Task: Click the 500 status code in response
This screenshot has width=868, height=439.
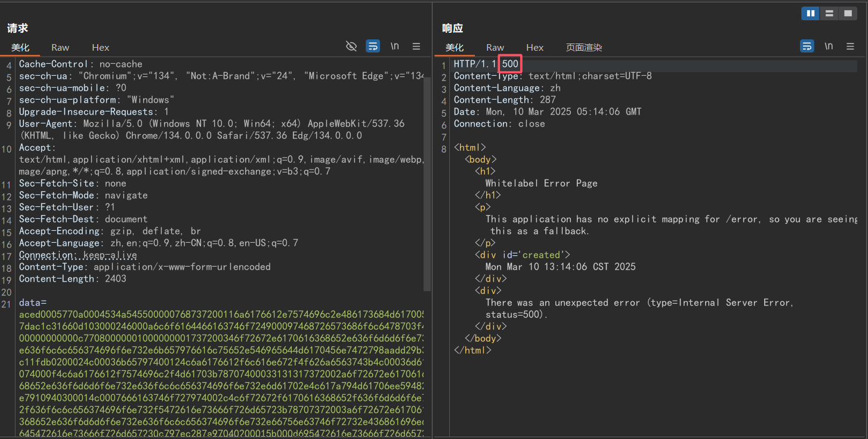Action: click(510, 64)
